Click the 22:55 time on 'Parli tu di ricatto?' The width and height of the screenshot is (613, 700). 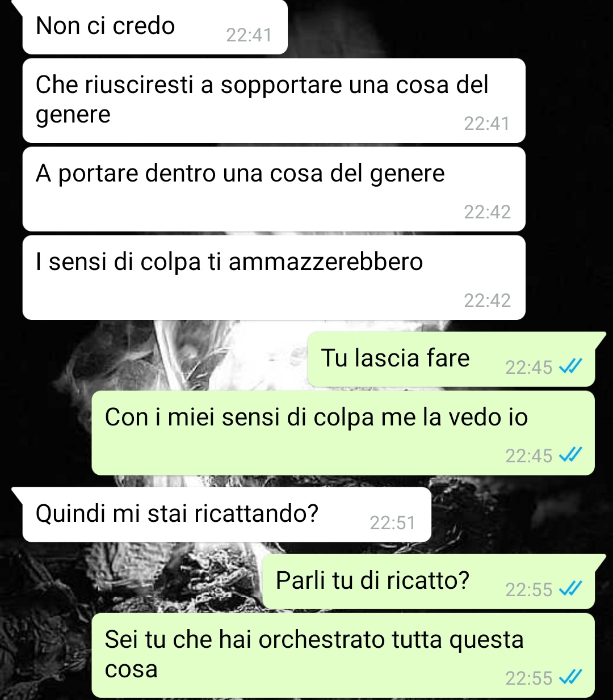pyautogui.click(x=528, y=590)
